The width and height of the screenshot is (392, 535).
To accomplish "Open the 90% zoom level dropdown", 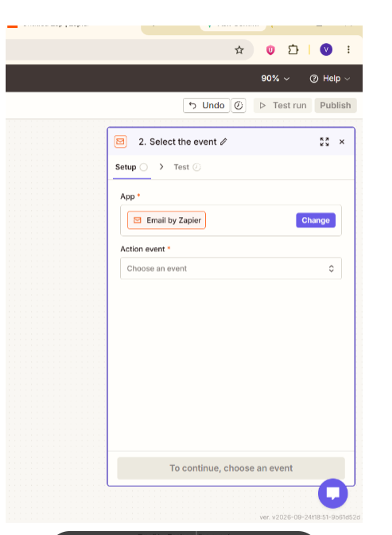I will coord(275,78).
